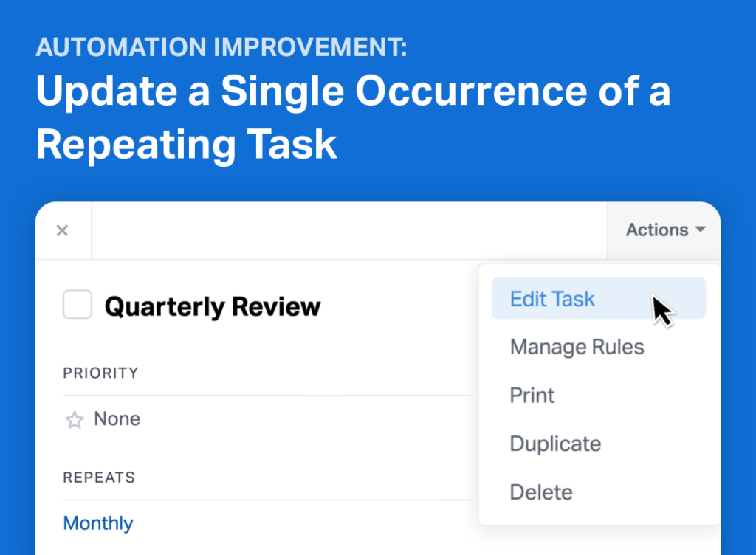Click the Monthly recurrence link
756x555 pixels.
[97, 523]
